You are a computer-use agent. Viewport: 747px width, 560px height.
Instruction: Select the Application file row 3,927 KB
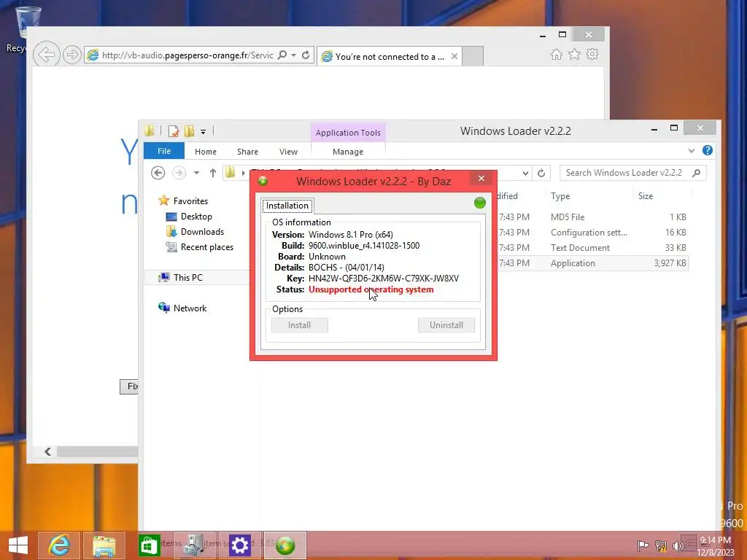[592, 262]
